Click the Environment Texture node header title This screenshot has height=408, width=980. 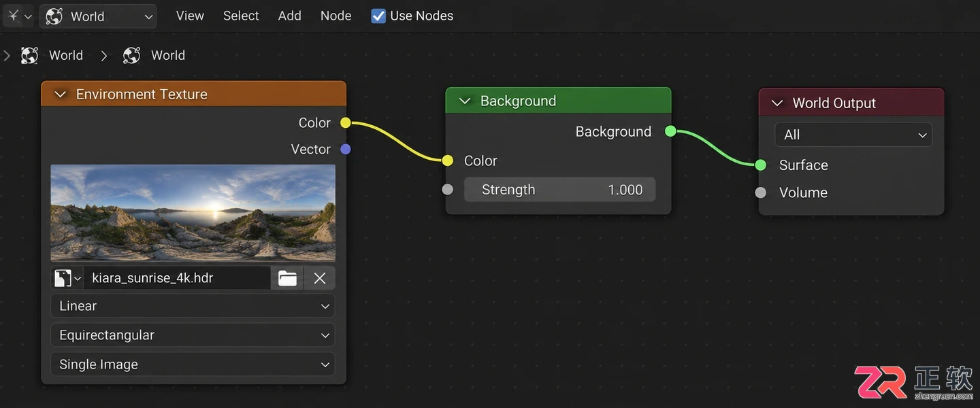click(142, 95)
